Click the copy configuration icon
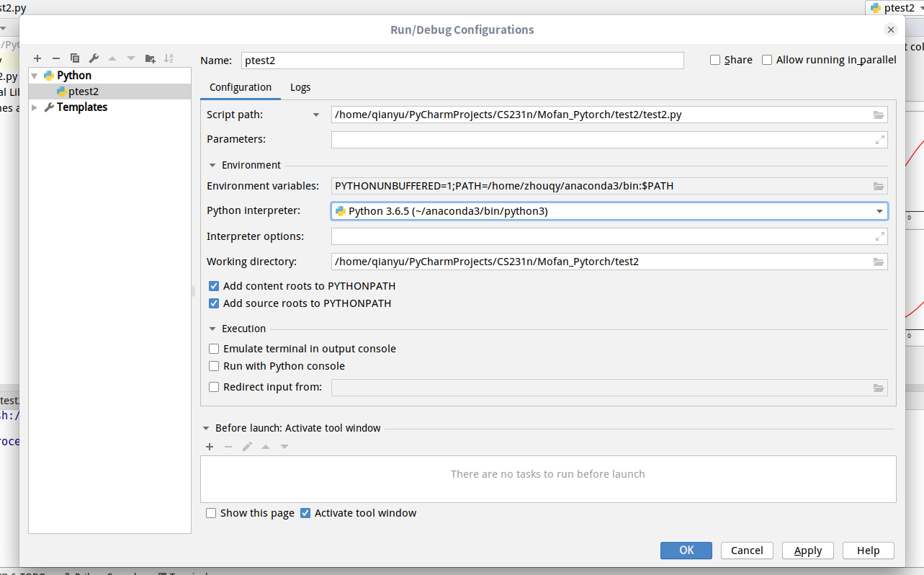Viewport: 924px width, 575px height. tap(75, 58)
